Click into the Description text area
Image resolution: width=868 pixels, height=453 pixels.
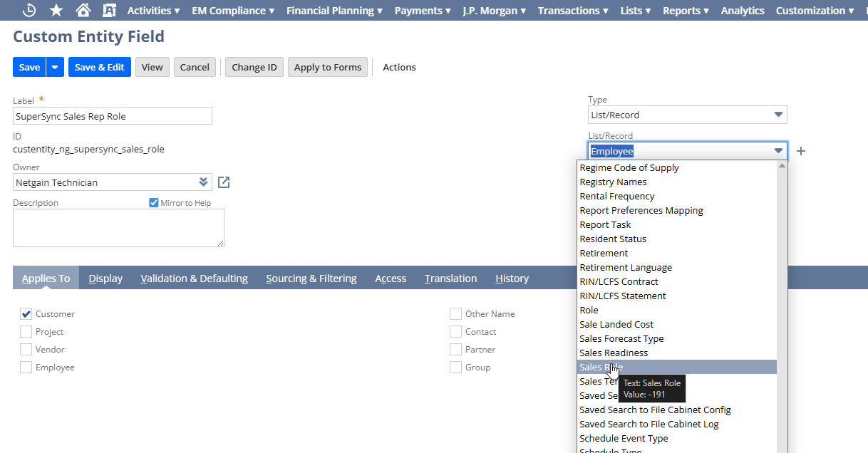118,227
